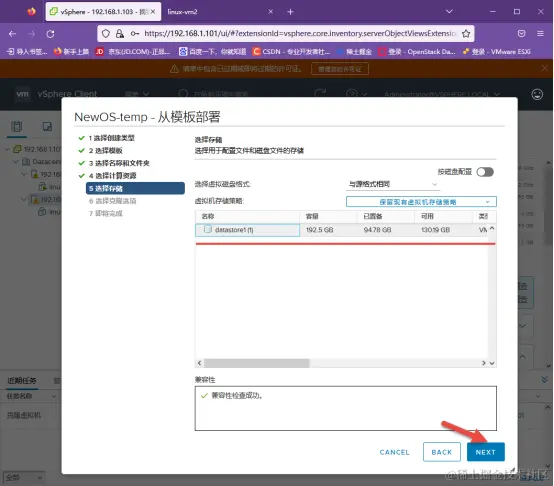Image resolution: width=554 pixels, height=486 pixels.
Task: Click CANCEL in the deploy wizard
Action: click(x=394, y=452)
